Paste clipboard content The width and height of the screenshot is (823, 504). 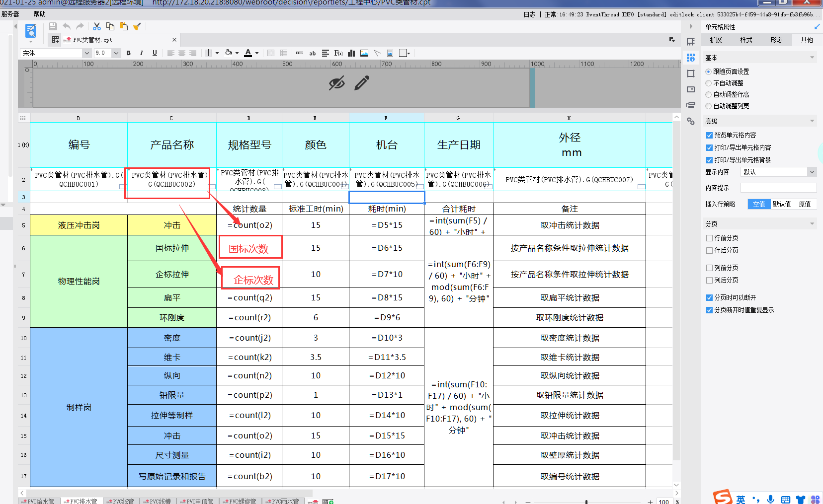(x=124, y=26)
